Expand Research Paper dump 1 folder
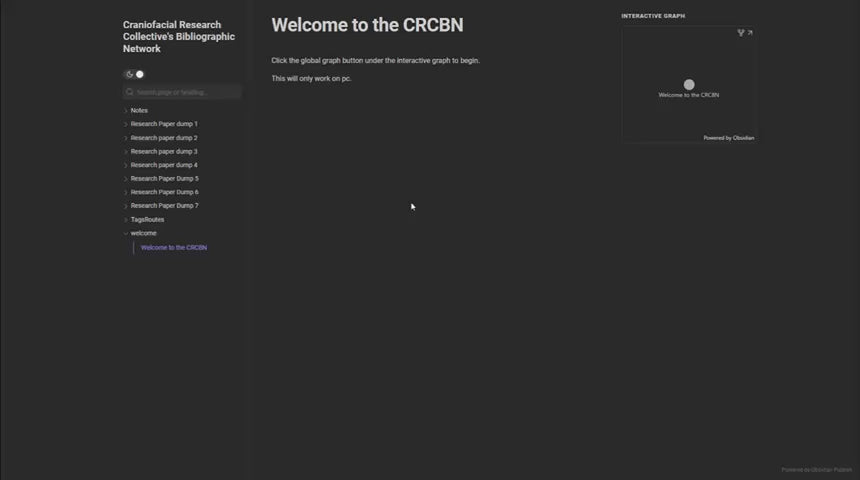 coord(163,124)
